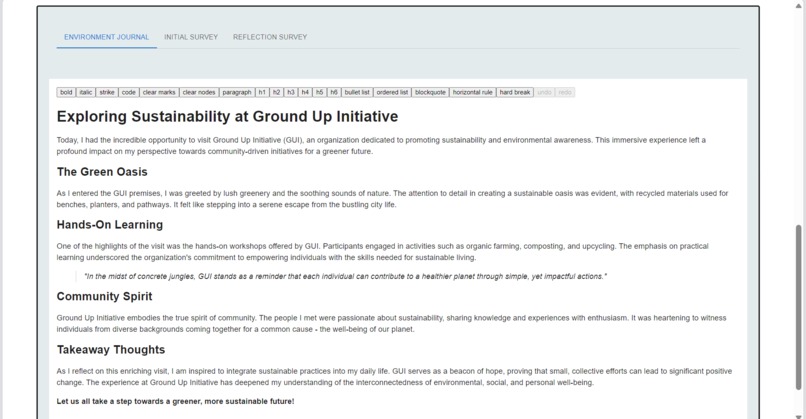Insert an ordered list
This screenshot has width=806, height=419.
(x=392, y=93)
